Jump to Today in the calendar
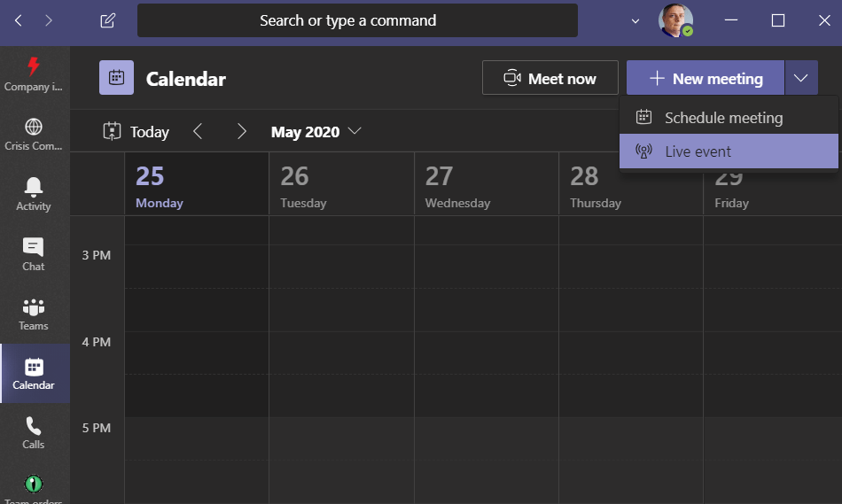The height and width of the screenshot is (504, 842). tap(136, 132)
